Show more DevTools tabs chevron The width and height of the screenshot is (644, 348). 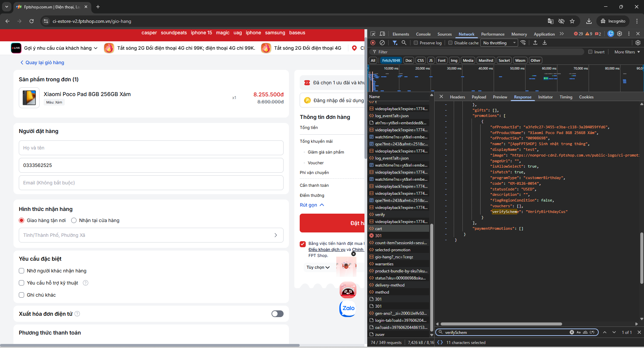(x=562, y=34)
